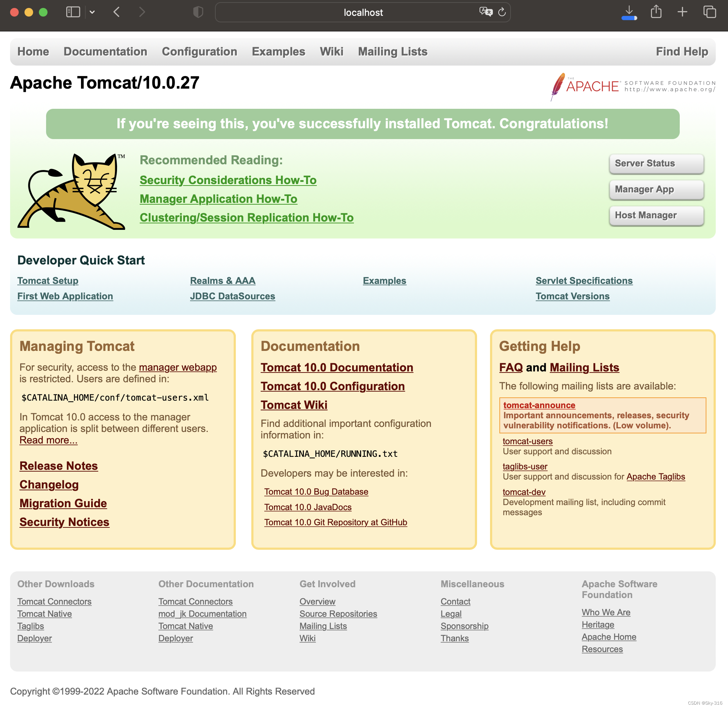Open Documentation in the navigation bar
The width and height of the screenshot is (728, 709).
coord(105,52)
